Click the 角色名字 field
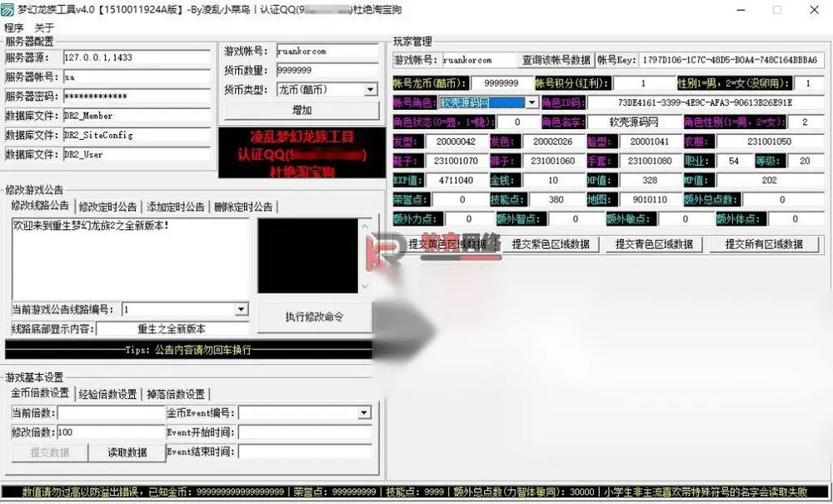Viewport: 833px width, 504px height. [634, 122]
